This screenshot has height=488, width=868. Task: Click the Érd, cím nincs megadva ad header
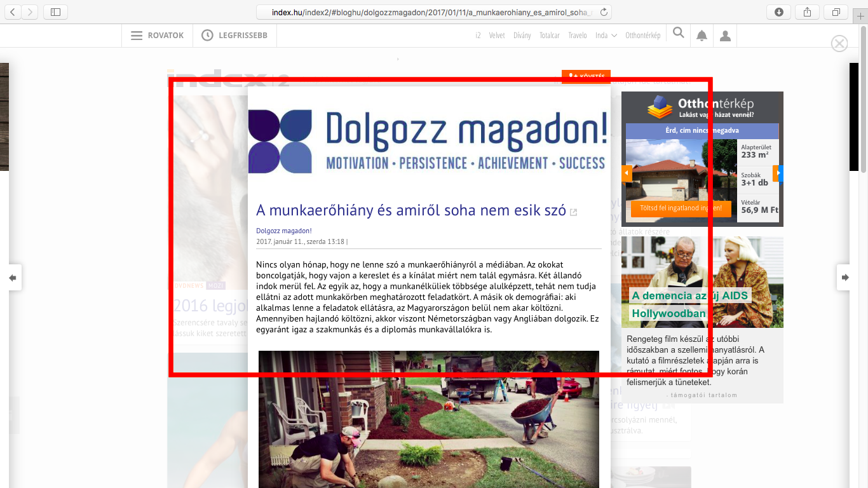702,131
